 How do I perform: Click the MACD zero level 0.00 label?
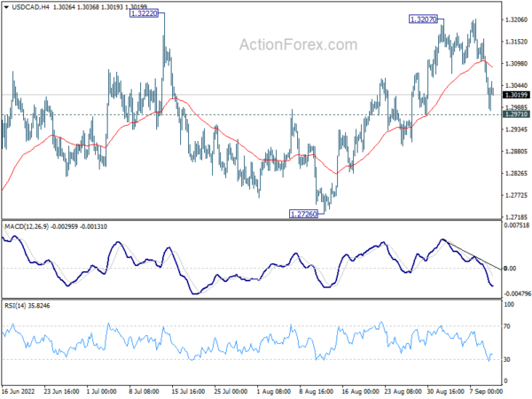pyautogui.click(x=510, y=269)
